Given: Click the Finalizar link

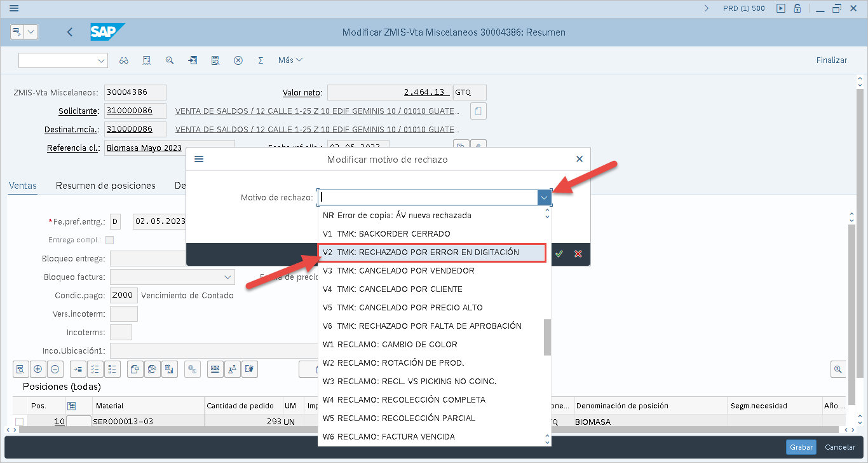Looking at the screenshot, I should pos(831,60).
